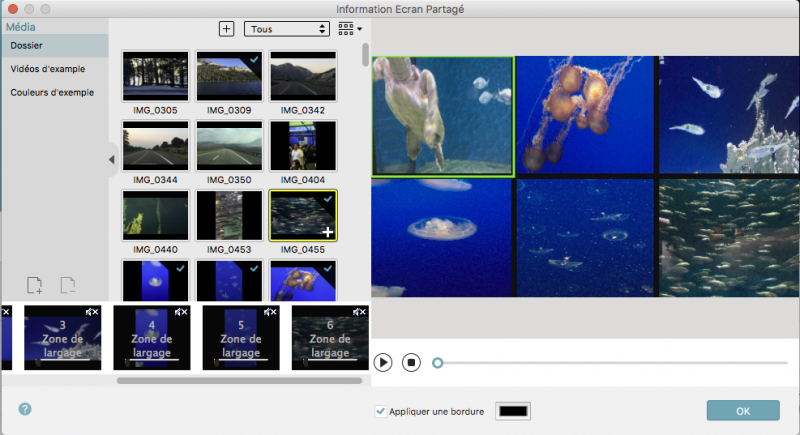The height and width of the screenshot is (435, 800).
Task: Click drop zone 5 Zone de largage
Action: 241,338
